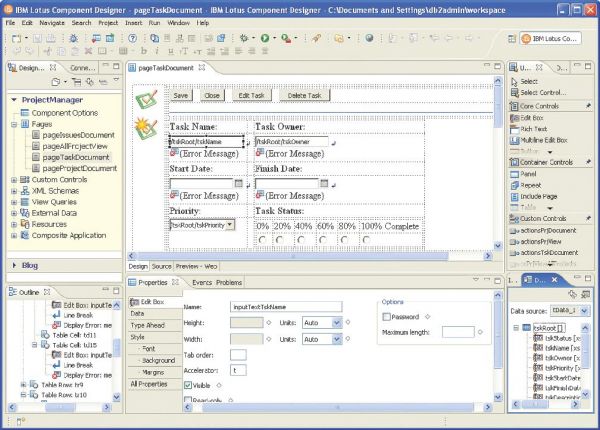Image resolution: width=600 pixels, height=430 pixels.
Task: Expand the View Queries tree node
Action: [14, 202]
